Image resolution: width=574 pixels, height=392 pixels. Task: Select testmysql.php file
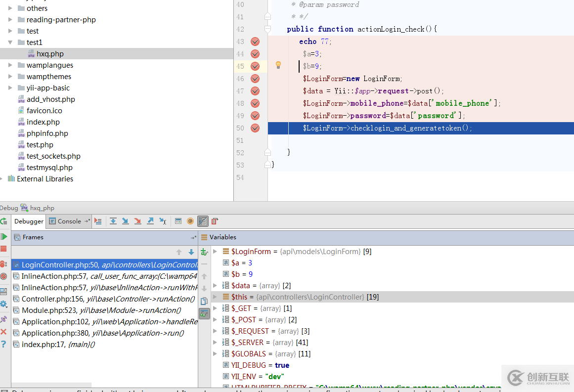pyautogui.click(x=49, y=167)
